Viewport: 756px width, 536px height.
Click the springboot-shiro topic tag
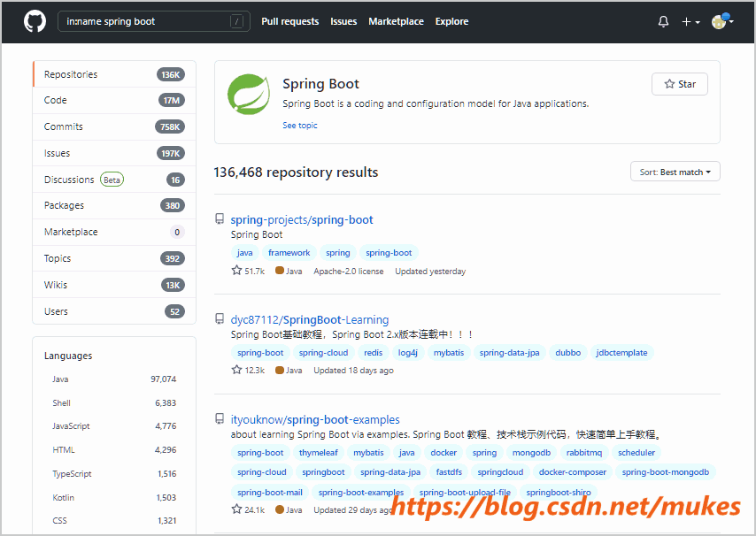tap(559, 492)
